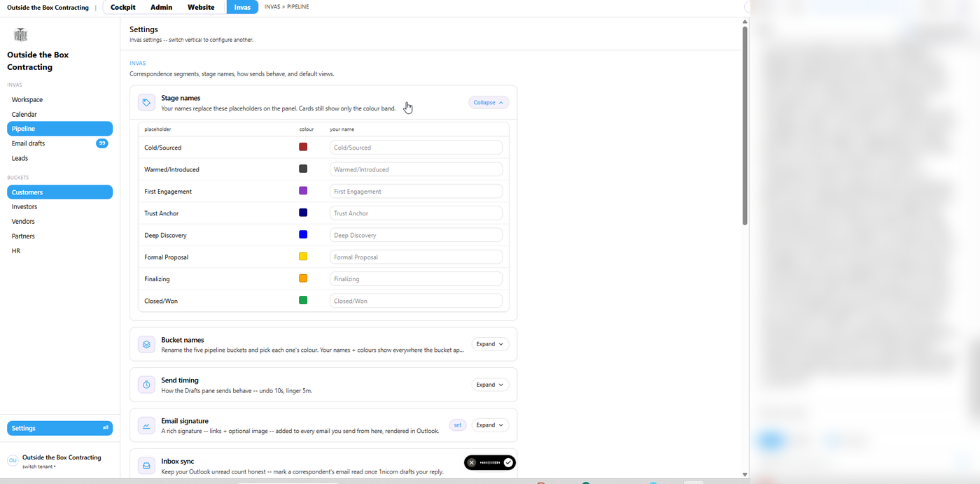This screenshot has height=484, width=980.
Task: Click the Inbox sync envelope icon
Action: pyautogui.click(x=146, y=465)
